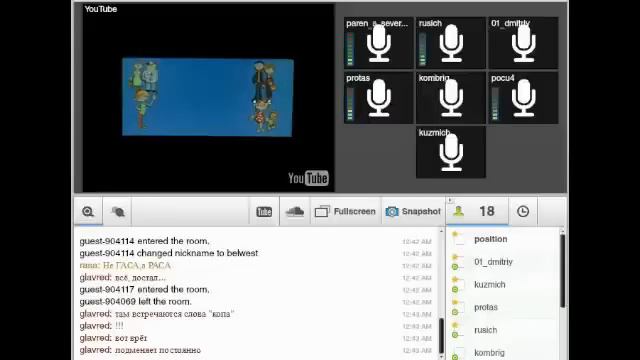The height and width of the screenshot is (360, 640).
Task: Click kombrig microphone tile
Action: [x=451, y=98]
